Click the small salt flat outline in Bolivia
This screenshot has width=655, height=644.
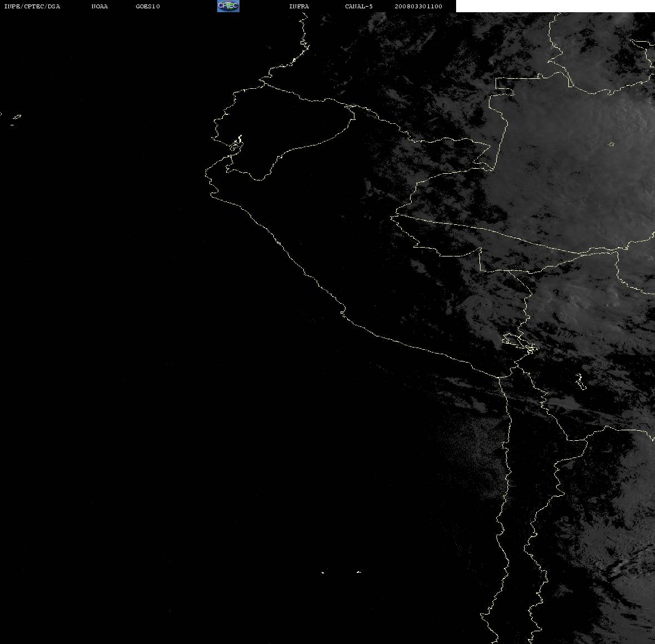581,381
